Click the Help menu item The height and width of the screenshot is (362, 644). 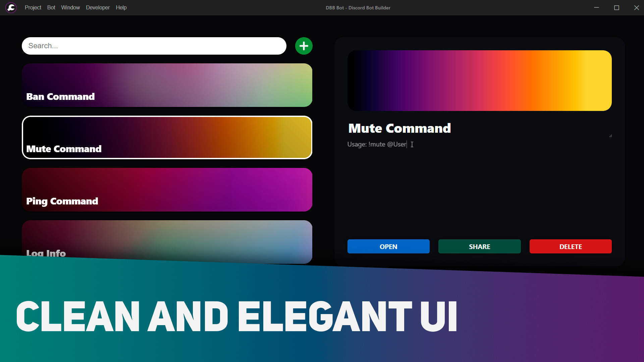(120, 7)
